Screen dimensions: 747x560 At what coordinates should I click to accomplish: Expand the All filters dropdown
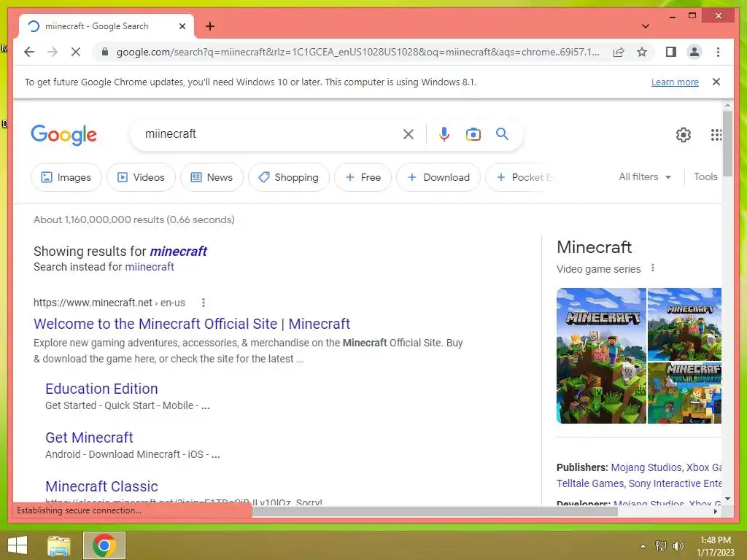tap(645, 176)
